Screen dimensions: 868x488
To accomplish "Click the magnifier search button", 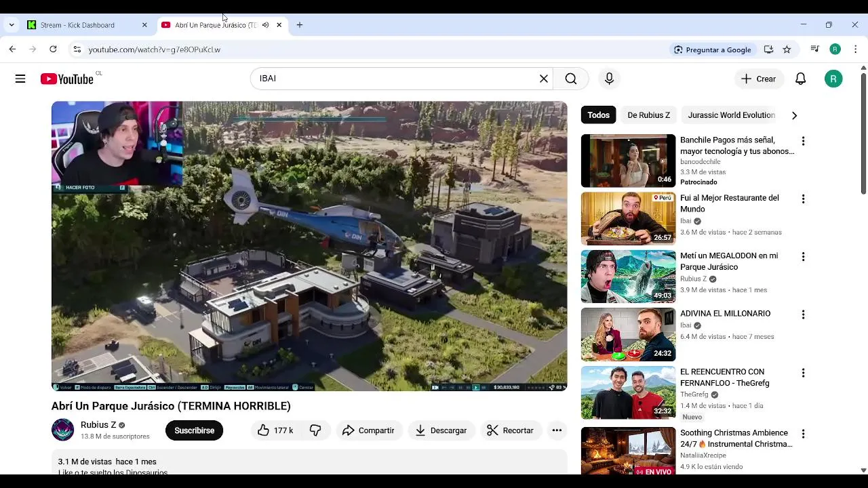I will (571, 79).
